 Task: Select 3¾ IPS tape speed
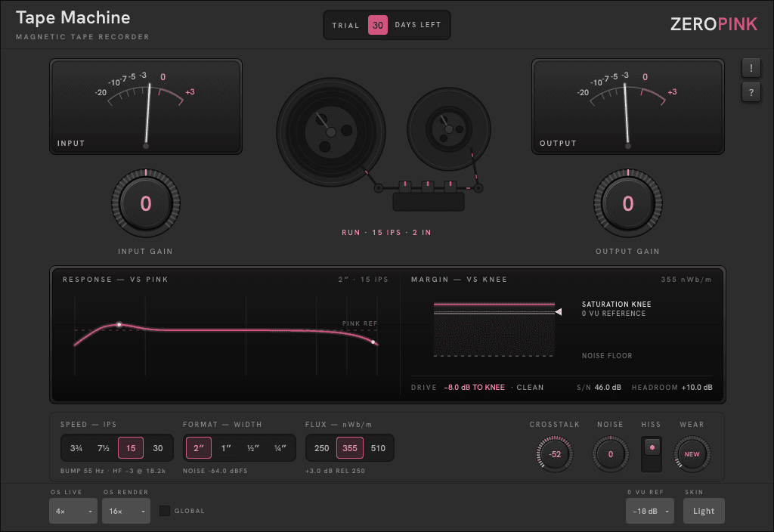point(76,448)
